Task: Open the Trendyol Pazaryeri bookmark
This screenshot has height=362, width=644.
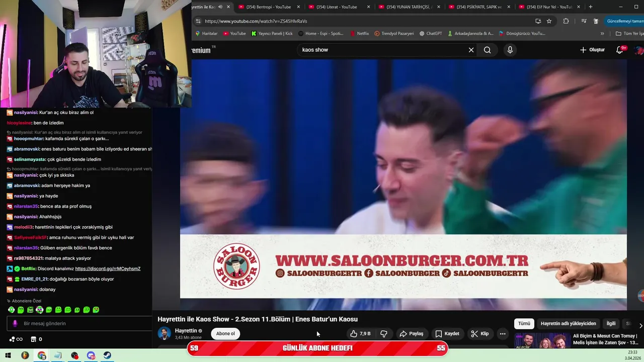Action: coord(394,34)
